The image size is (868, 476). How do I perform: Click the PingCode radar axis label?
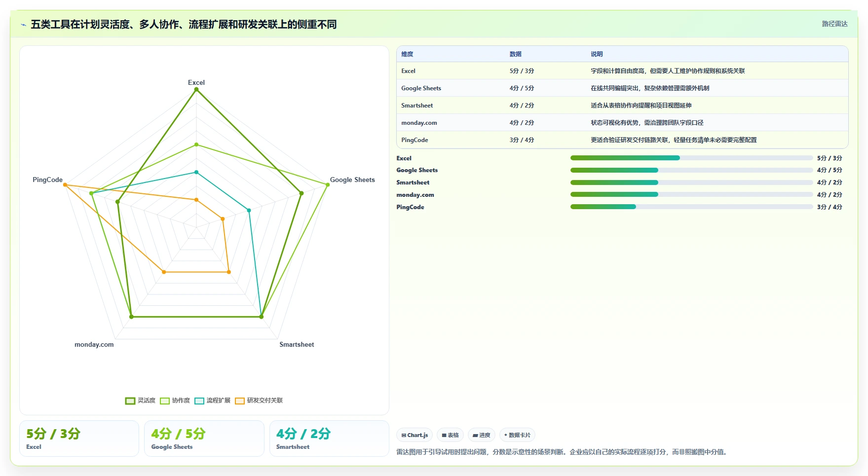47,180
